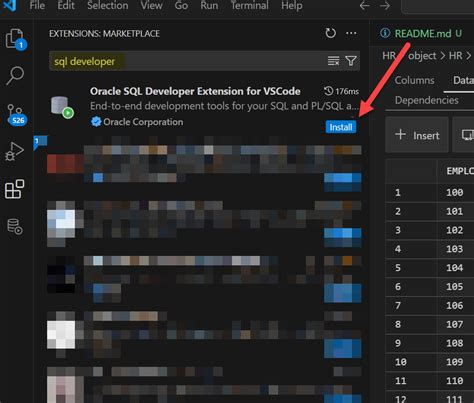
Task: Click the Insert row button
Action: pos(417,135)
